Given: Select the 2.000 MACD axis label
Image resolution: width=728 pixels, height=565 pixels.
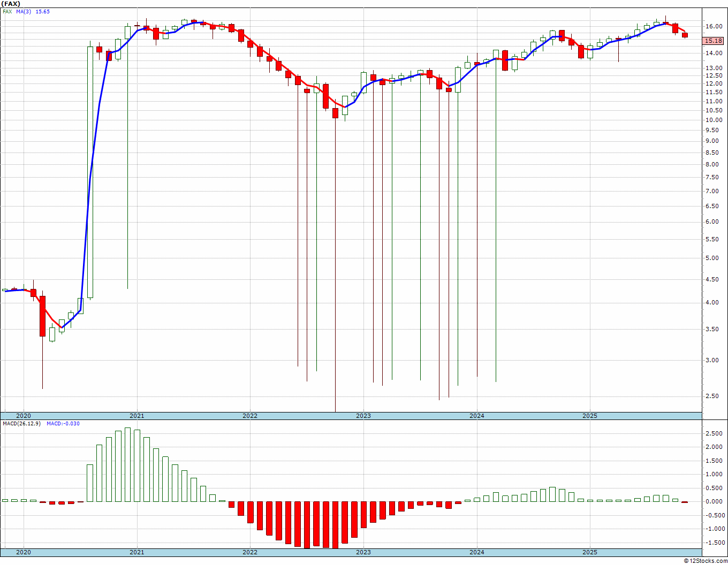Looking at the screenshot, I should point(715,447).
